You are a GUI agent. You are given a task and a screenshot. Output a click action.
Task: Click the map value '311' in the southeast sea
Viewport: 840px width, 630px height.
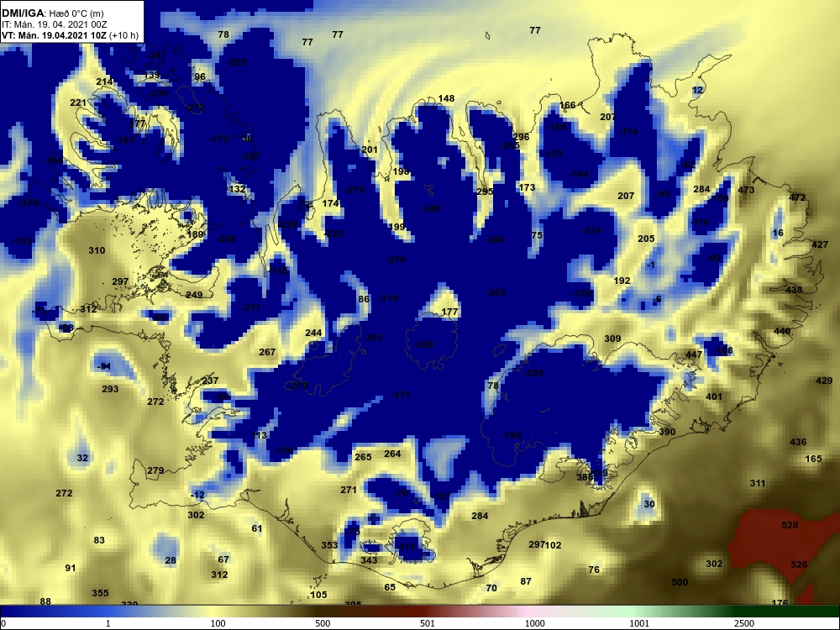pyautogui.click(x=758, y=483)
